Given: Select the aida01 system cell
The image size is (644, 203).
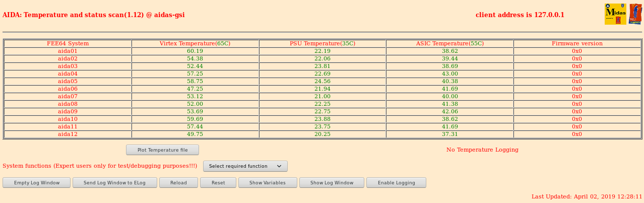Looking at the screenshot, I should (x=68, y=51).
